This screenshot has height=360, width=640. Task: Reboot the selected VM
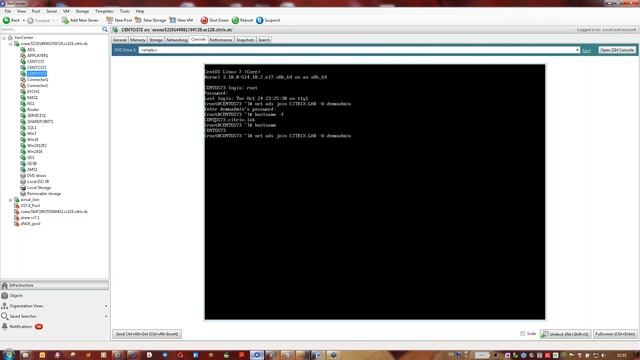[x=242, y=20]
